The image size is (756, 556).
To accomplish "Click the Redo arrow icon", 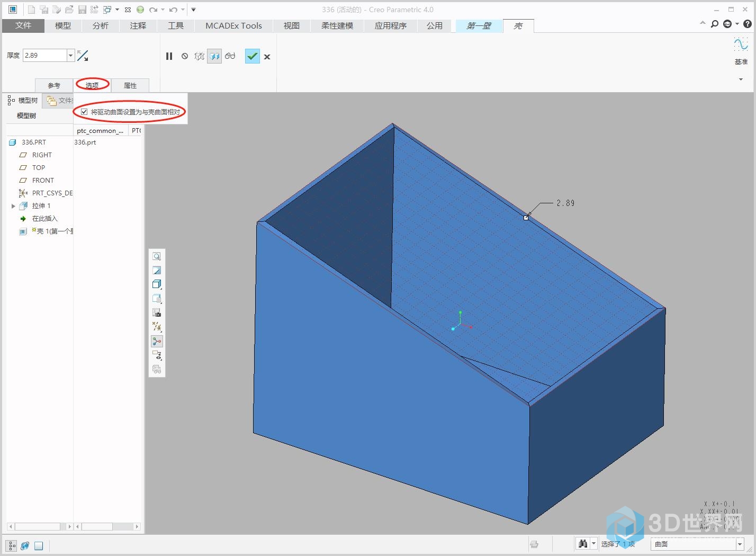I will [x=153, y=10].
